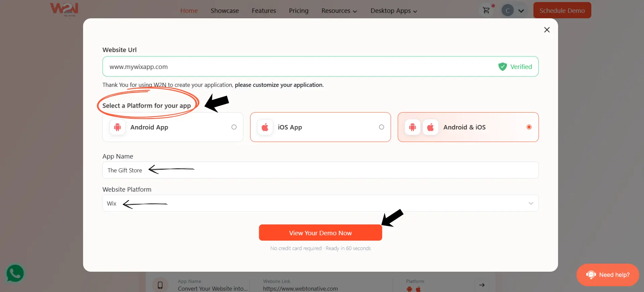Viewport: 644px width, 292px height.
Task: Click 'No credit card required' text
Action: (x=296, y=248)
